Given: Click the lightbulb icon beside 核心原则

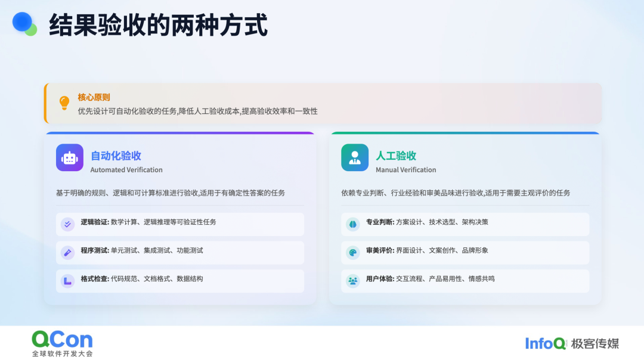Looking at the screenshot, I should click(64, 103).
